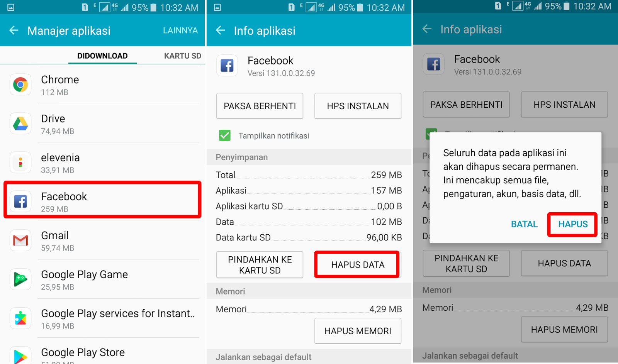This screenshot has width=618, height=364.
Task: Tap HPS INSTALAN in middle screen
Action: pos(358,106)
